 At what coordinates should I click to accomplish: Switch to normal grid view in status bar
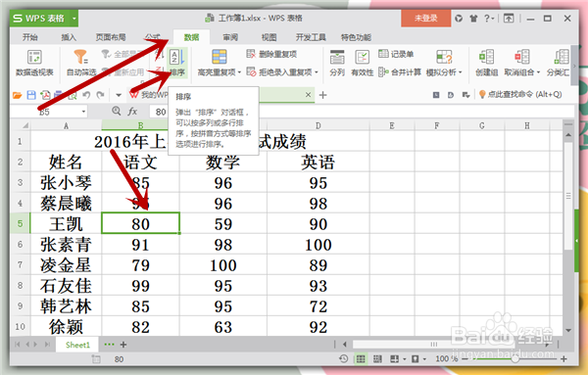[361, 359]
